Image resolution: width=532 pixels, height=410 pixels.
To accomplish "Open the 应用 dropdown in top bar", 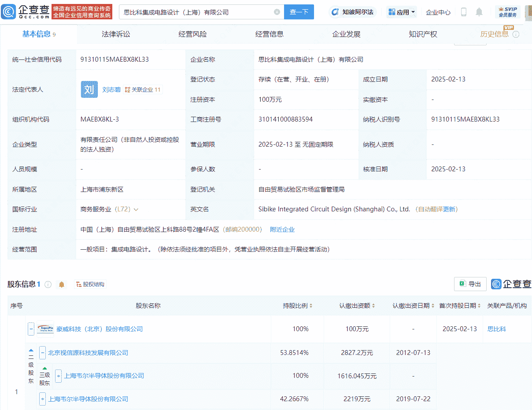I will tap(402, 12).
